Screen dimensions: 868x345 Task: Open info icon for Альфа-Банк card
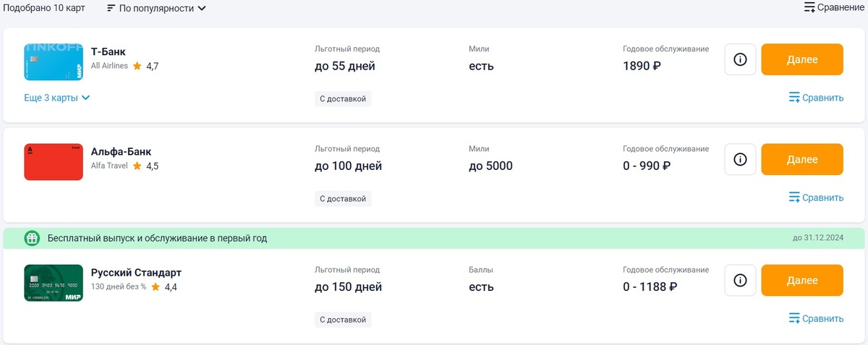pyautogui.click(x=740, y=159)
